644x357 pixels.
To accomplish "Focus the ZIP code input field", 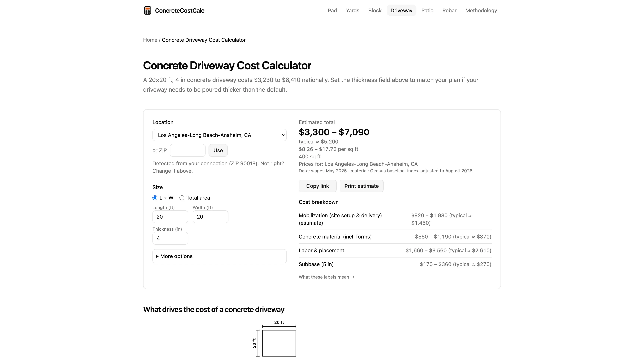I will point(187,150).
